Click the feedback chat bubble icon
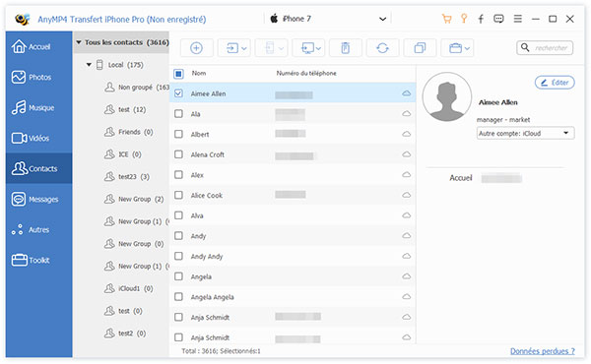 click(x=498, y=19)
